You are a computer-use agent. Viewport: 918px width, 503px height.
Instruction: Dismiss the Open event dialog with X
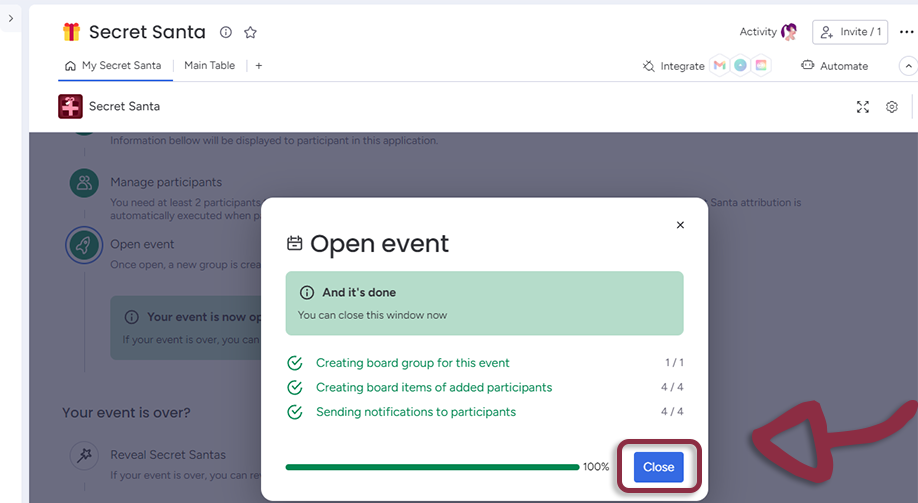680,225
